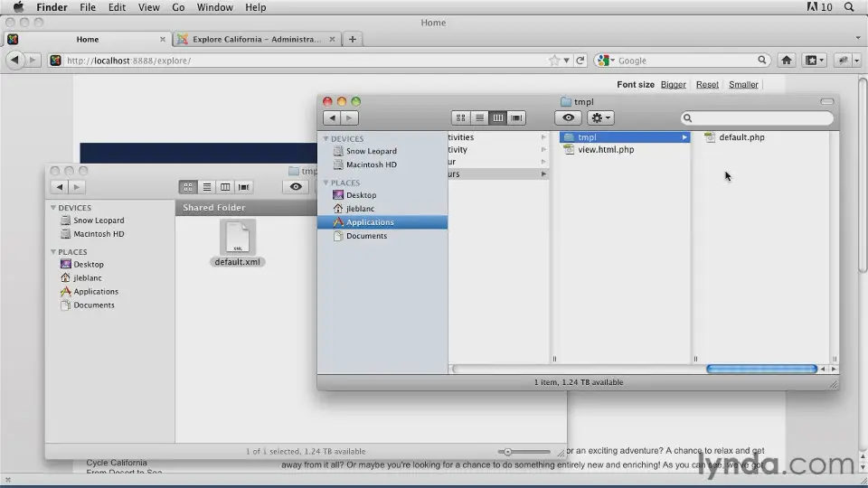Go back in the front tmpl Finder window
The width and height of the screenshot is (868, 488).
tap(332, 117)
